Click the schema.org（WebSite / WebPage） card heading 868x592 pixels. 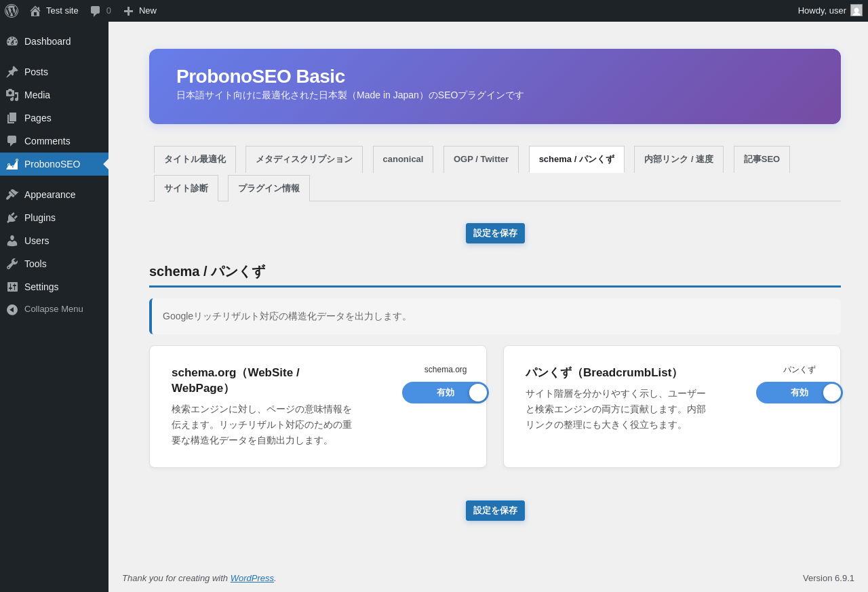(235, 380)
